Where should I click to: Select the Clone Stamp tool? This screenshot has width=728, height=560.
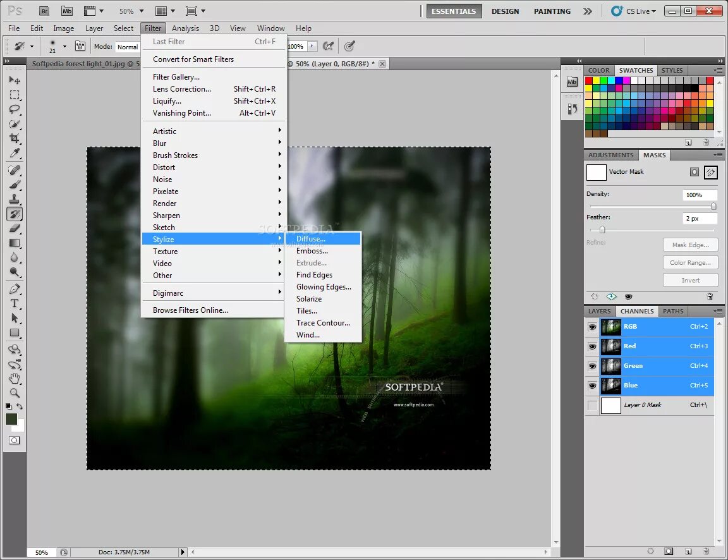pos(15,199)
